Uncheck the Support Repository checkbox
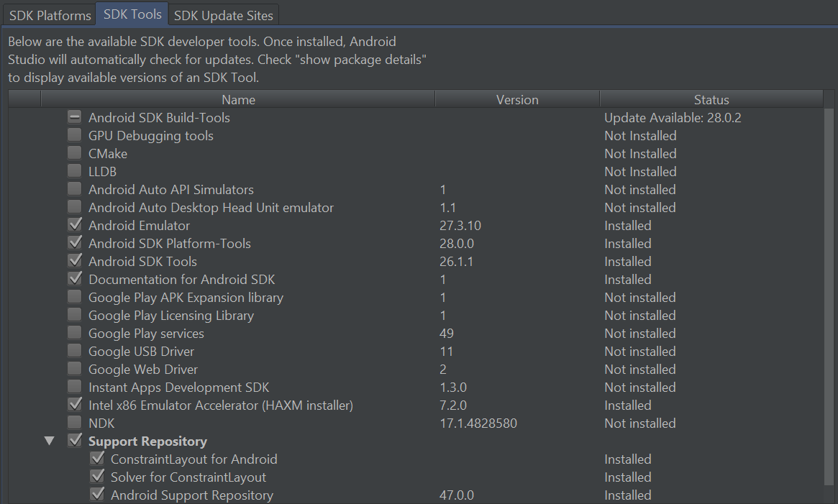The width and height of the screenshot is (838, 504). (x=75, y=441)
